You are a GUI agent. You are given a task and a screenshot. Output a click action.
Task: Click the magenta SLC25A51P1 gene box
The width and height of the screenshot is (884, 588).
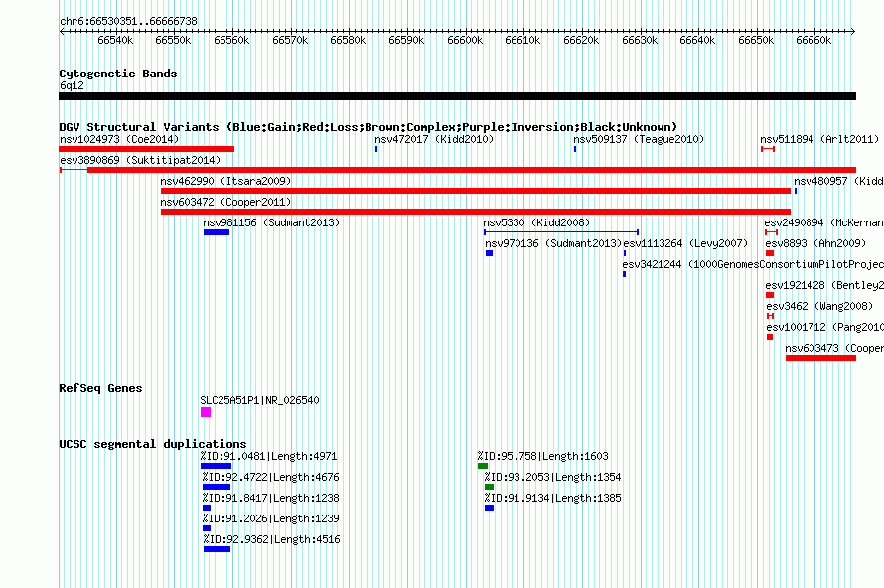tap(206, 412)
